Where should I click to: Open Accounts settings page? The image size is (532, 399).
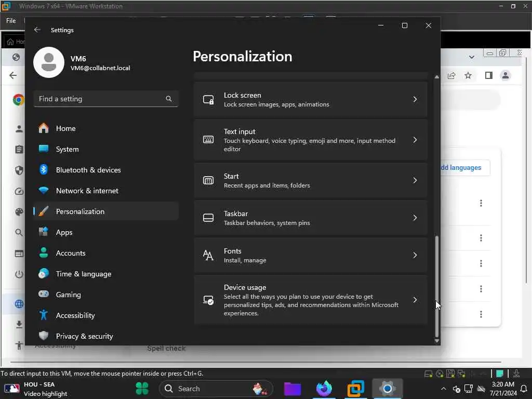(106, 253)
